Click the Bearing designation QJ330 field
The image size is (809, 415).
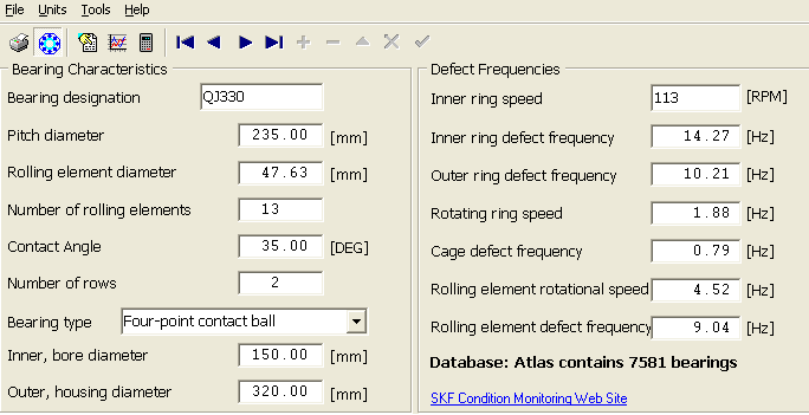(261, 97)
